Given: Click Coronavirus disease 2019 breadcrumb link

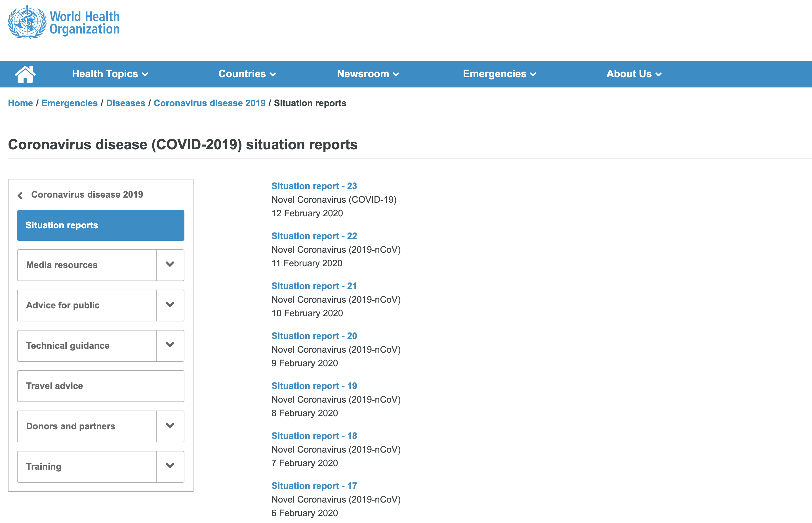Looking at the screenshot, I should click(209, 103).
